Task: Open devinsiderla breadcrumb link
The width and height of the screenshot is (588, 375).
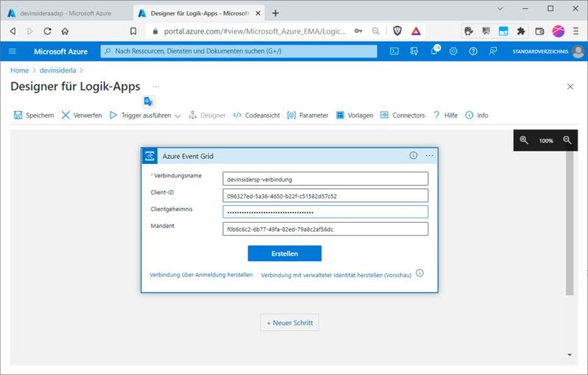Action: (x=57, y=70)
